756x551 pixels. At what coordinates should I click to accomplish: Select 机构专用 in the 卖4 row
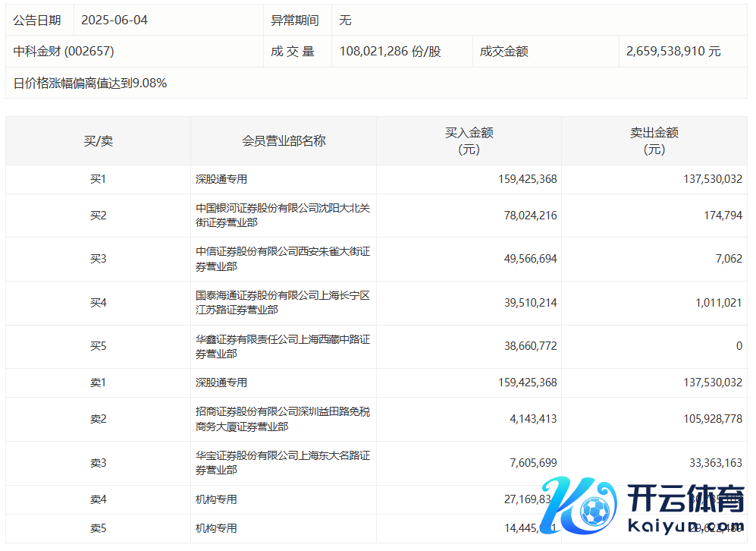coord(216,499)
